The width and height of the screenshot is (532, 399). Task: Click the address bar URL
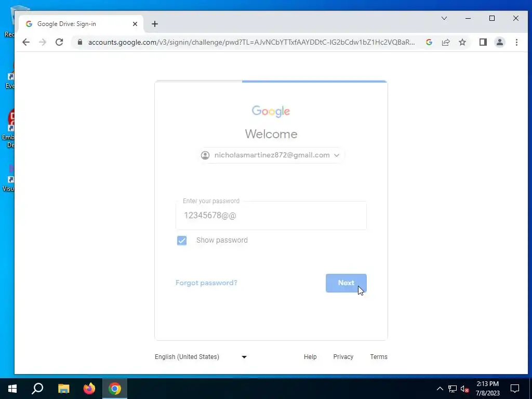click(251, 42)
